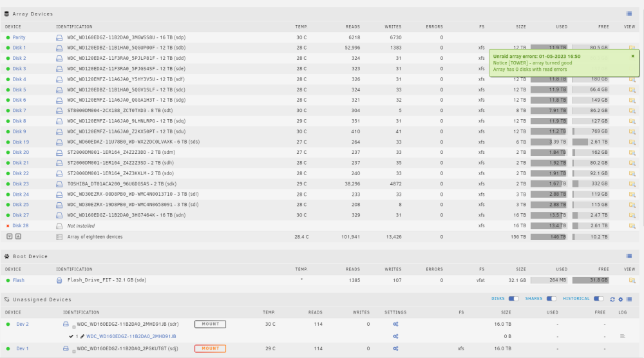Open the Dev 1 unassigned device
Screen dimensions: 644x358
[x=23, y=348]
